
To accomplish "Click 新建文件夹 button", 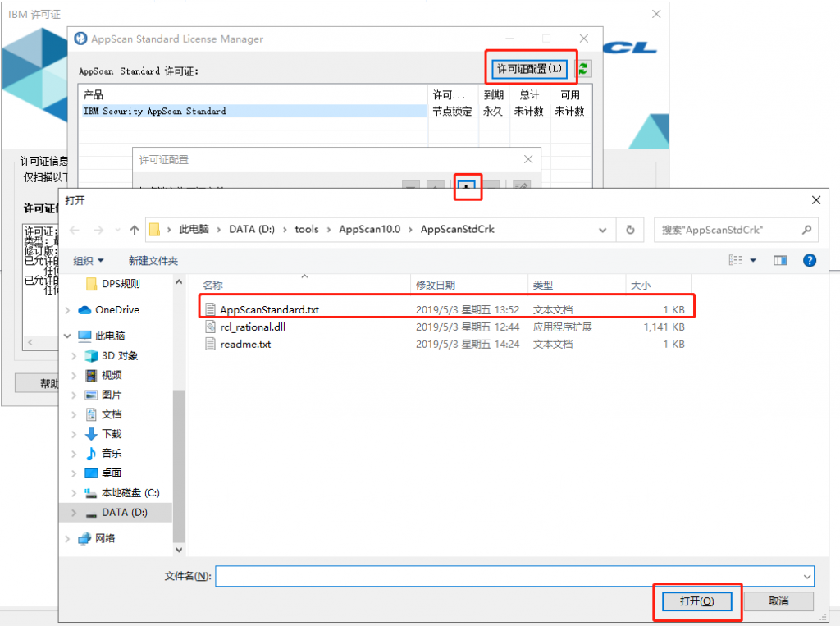I will [x=153, y=260].
